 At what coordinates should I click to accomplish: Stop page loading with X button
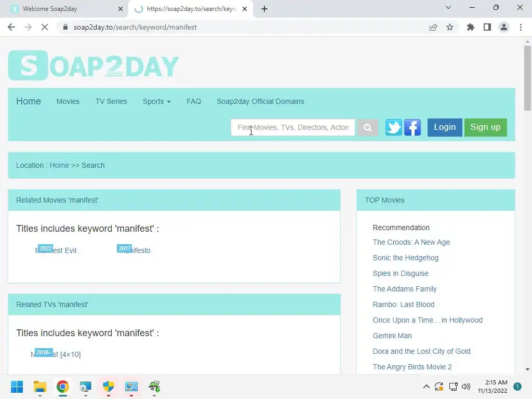tap(45, 27)
